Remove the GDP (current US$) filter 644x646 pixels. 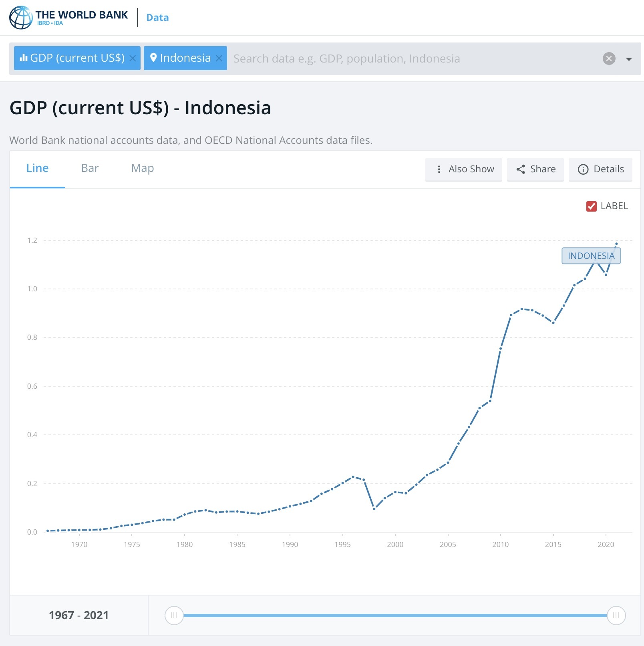[x=133, y=59]
